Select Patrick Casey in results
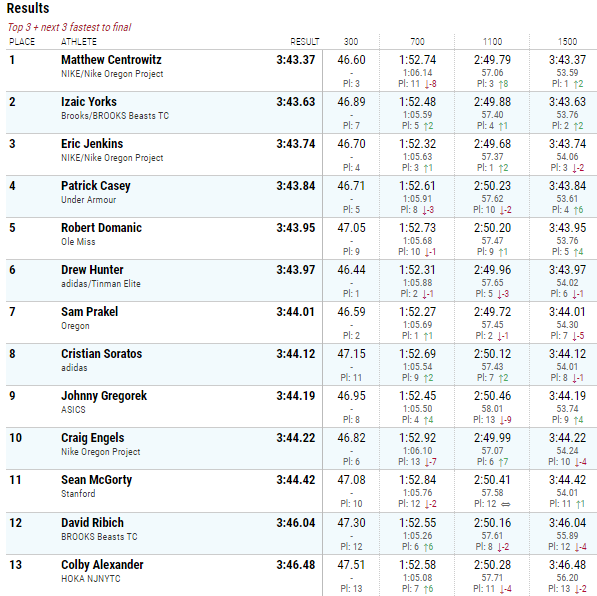The width and height of the screenshot is (597, 596). point(96,186)
